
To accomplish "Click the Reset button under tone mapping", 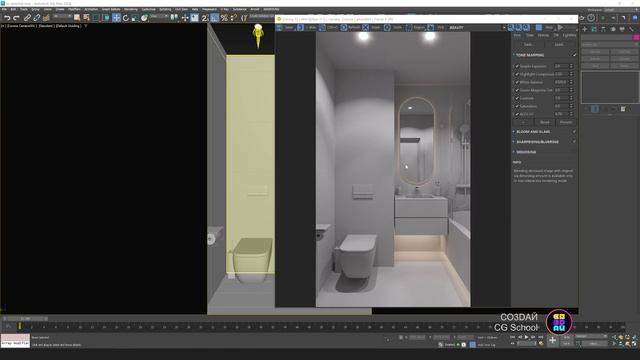I will 544,122.
